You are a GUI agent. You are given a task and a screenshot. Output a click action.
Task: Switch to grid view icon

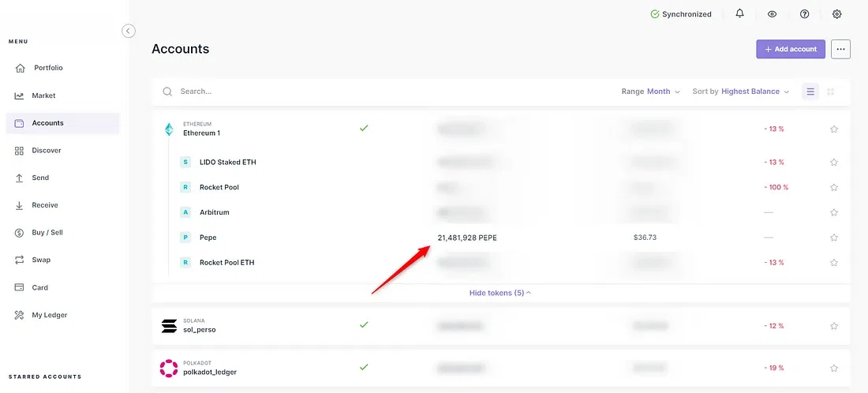830,92
